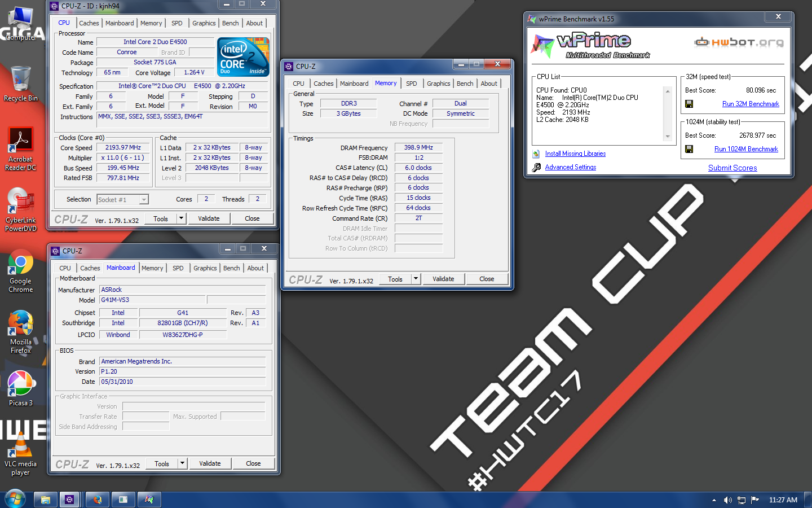Click the CPU-Z taskbar button
This screenshot has width=812, height=508.
point(70,500)
